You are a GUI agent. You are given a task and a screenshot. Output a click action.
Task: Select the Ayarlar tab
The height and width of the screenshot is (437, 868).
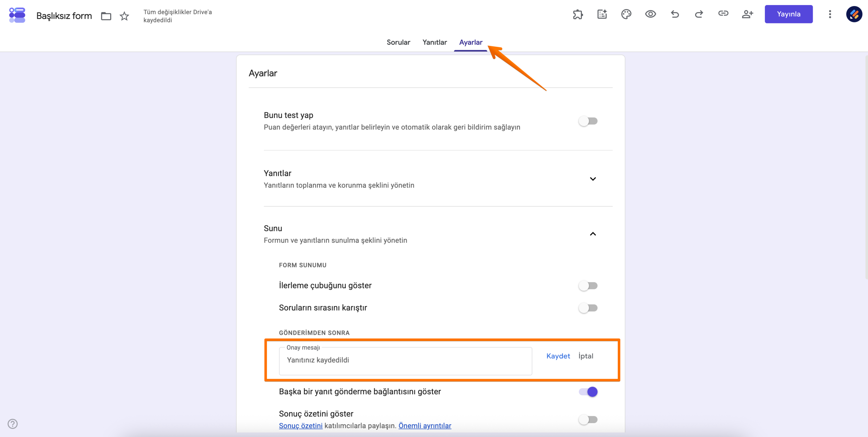coord(471,42)
